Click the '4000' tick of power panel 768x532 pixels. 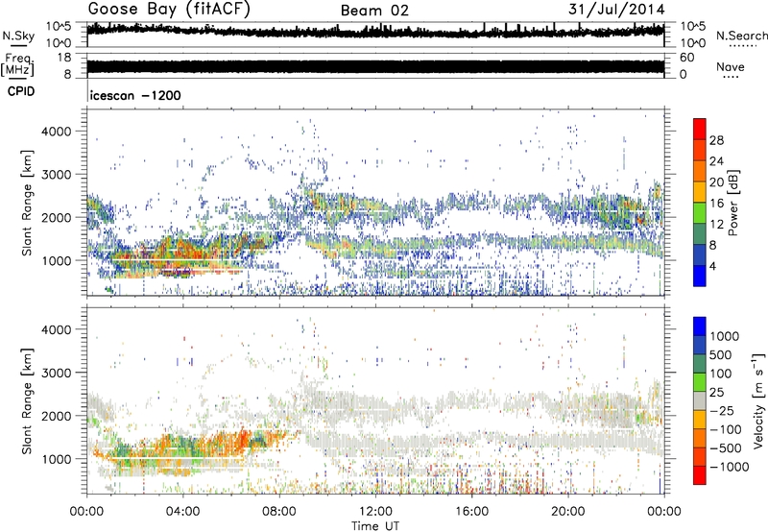pos(57,132)
